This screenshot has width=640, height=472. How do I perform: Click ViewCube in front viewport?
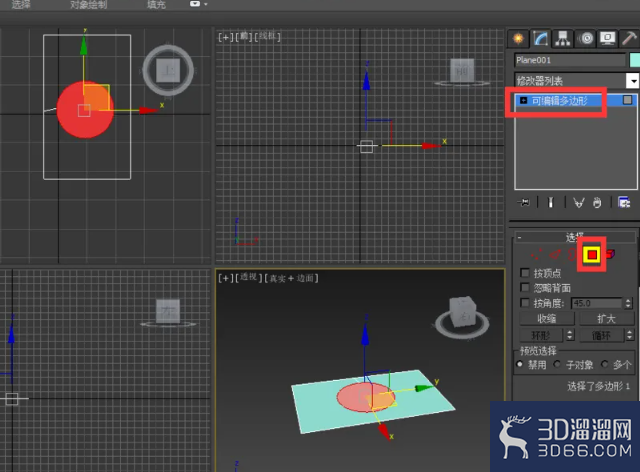[x=462, y=71]
